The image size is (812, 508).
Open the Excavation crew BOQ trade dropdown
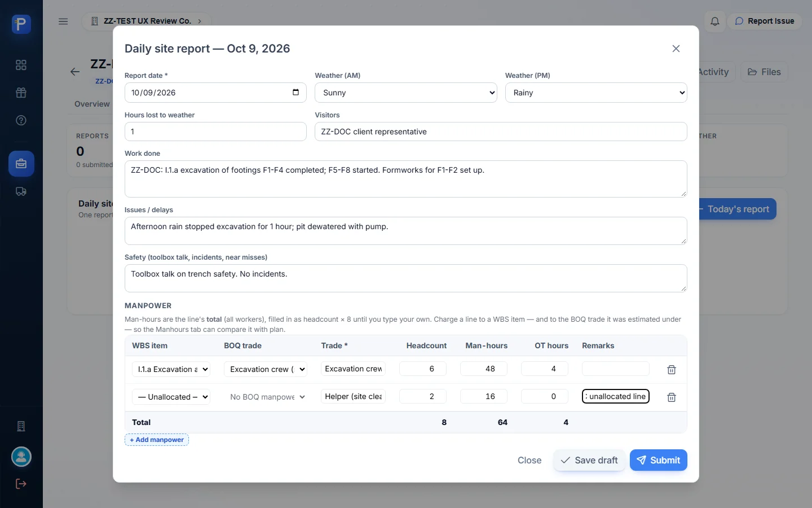(266, 369)
